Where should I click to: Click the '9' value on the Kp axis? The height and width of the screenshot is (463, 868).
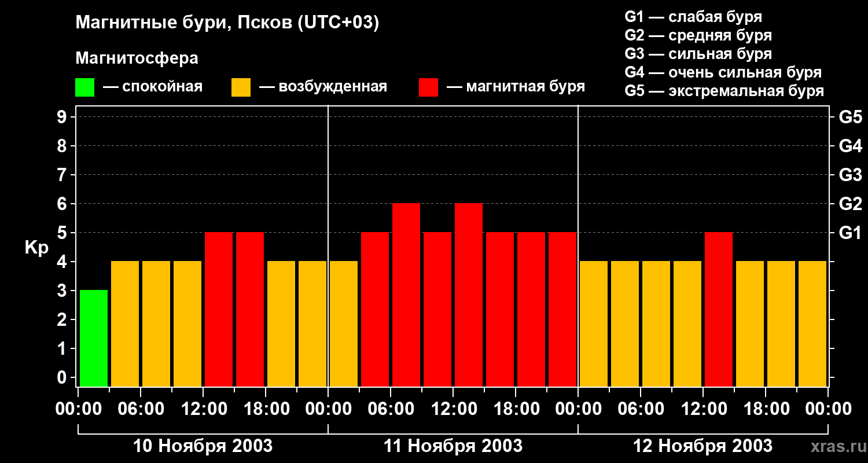coord(63,117)
